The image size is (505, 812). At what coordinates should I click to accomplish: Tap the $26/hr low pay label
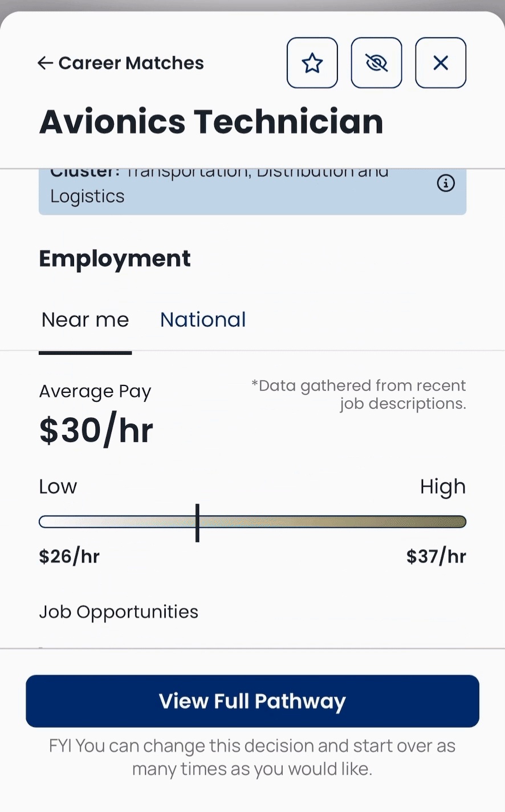69,556
